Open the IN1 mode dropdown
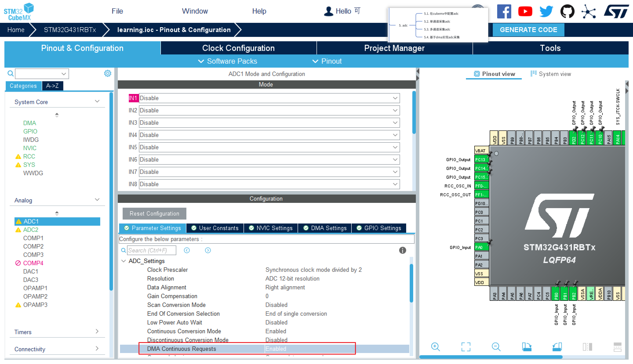 [x=269, y=98]
